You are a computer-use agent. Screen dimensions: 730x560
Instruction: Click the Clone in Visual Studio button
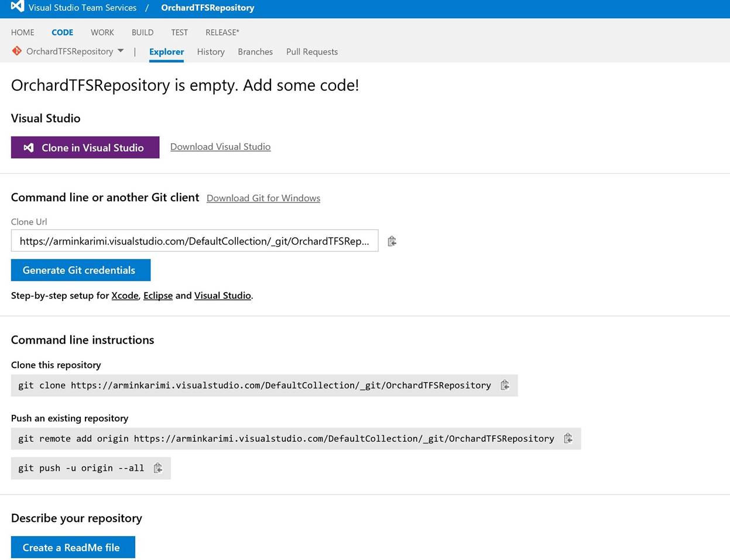click(85, 147)
